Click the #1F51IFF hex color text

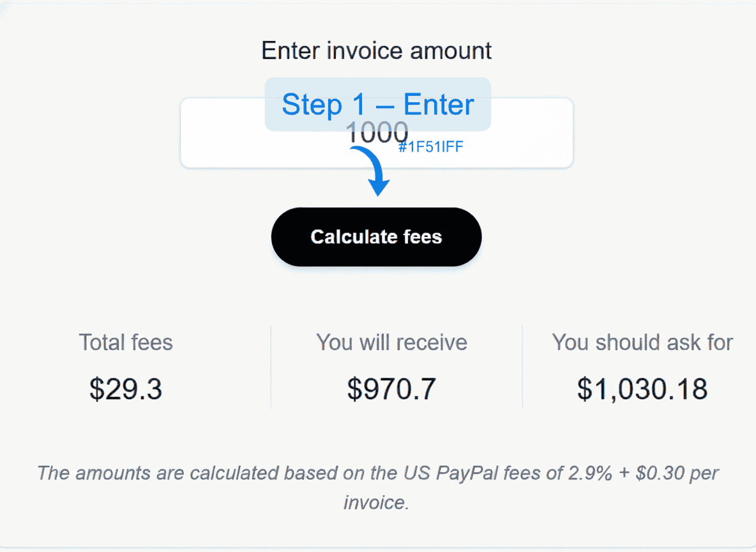click(430, 147)
